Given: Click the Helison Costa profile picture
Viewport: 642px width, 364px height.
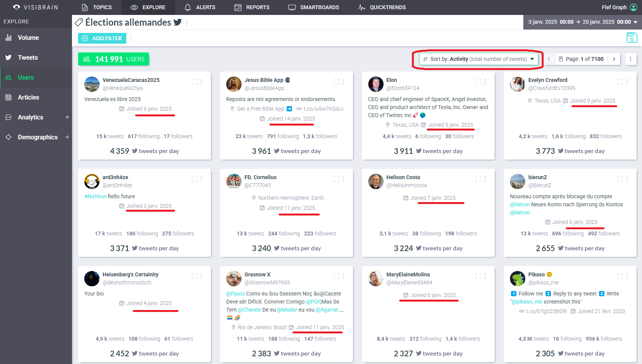Looking at the screenshot, I should [x=376, y=181].
